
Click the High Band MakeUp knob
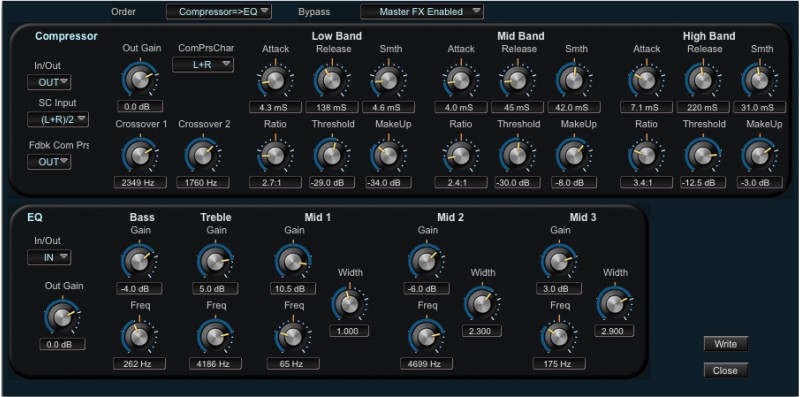(759, 155)
